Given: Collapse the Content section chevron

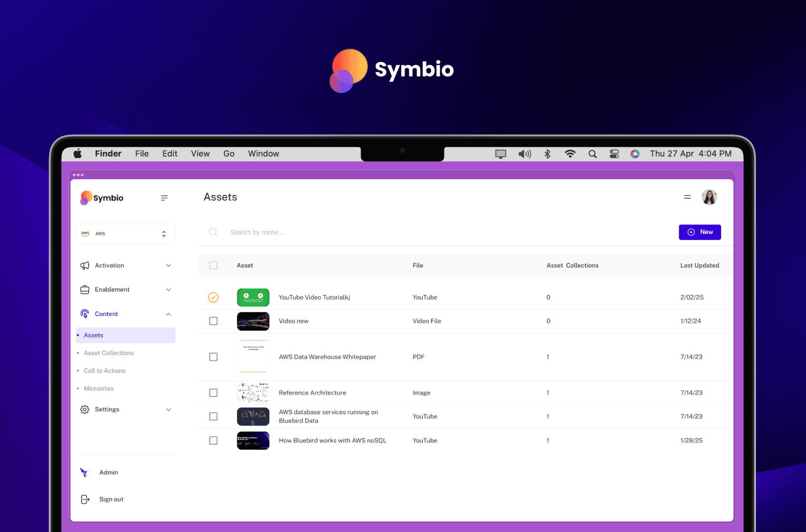Looking at the screenshot, I should (x=168, y=314).
